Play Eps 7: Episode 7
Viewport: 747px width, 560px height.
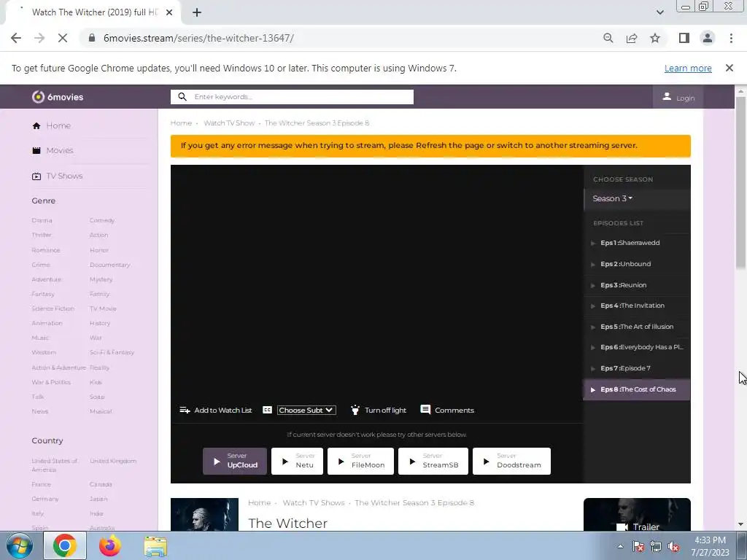[637, 368]
